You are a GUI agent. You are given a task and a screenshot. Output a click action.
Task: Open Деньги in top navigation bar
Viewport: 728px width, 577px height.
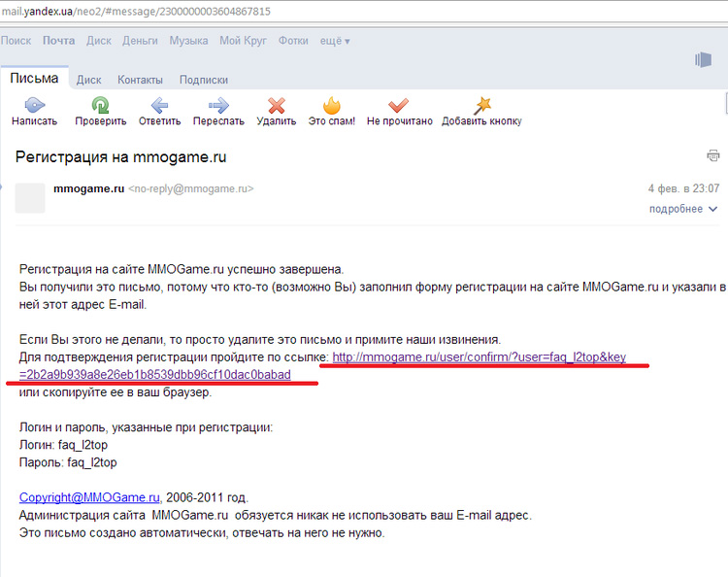pos(140,41)
